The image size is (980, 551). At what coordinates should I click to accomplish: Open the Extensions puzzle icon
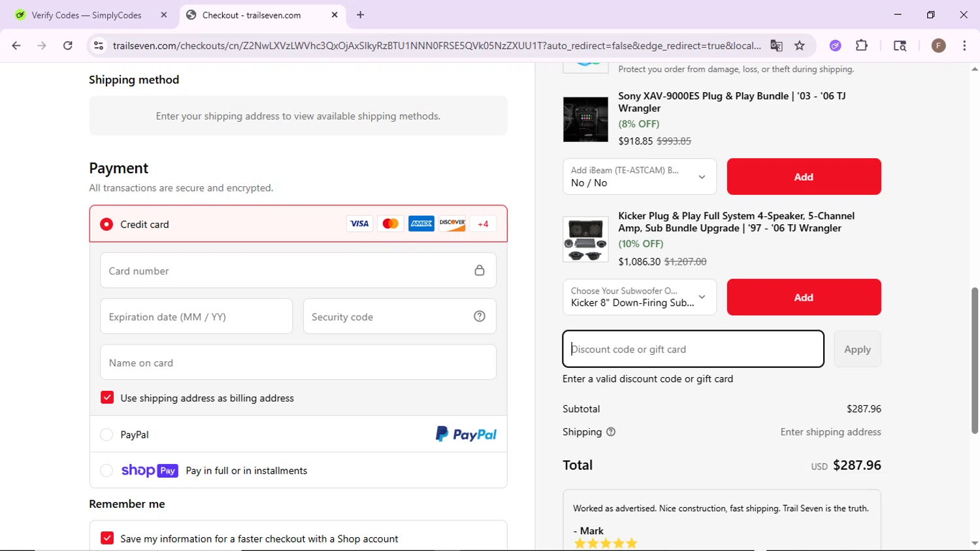pyautogui.click(x=862, y=46)
